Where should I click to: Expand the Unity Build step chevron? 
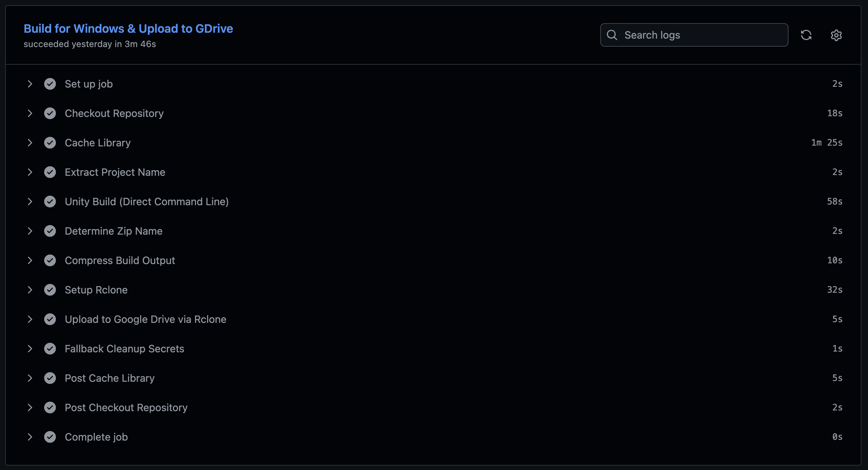(30, 202)
